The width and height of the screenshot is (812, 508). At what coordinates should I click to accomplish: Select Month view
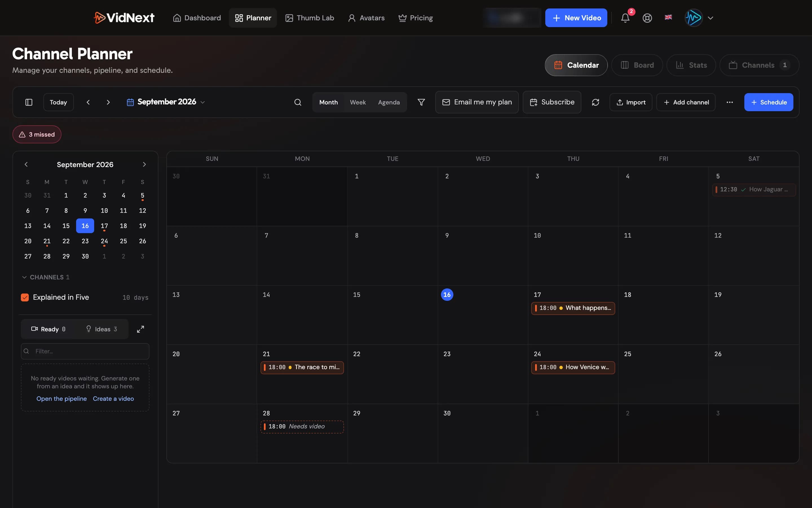click(x=328, y=102)
